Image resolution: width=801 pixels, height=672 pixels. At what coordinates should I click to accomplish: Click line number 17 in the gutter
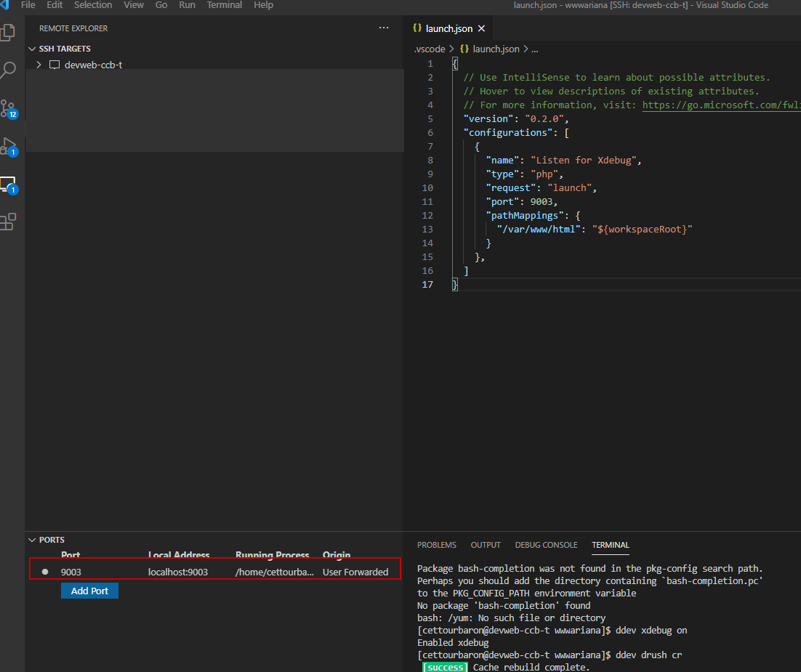coord(427,285)
